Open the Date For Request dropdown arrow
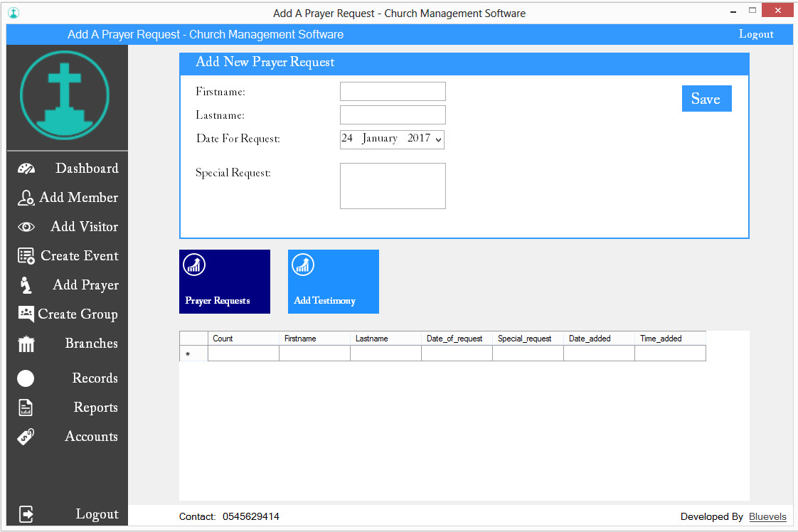The image size is (798, 532). point(438,139)
